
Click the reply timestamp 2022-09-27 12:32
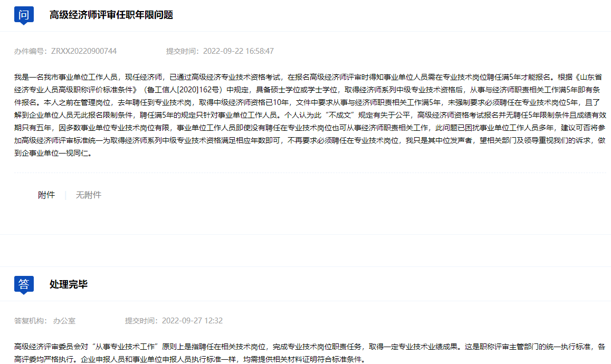point(192,320)
